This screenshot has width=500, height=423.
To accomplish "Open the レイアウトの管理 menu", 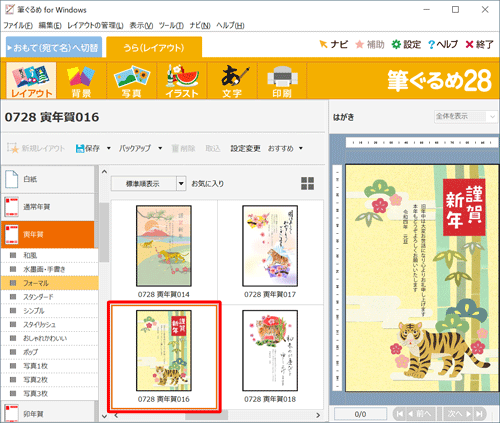I will pos(95,25).
